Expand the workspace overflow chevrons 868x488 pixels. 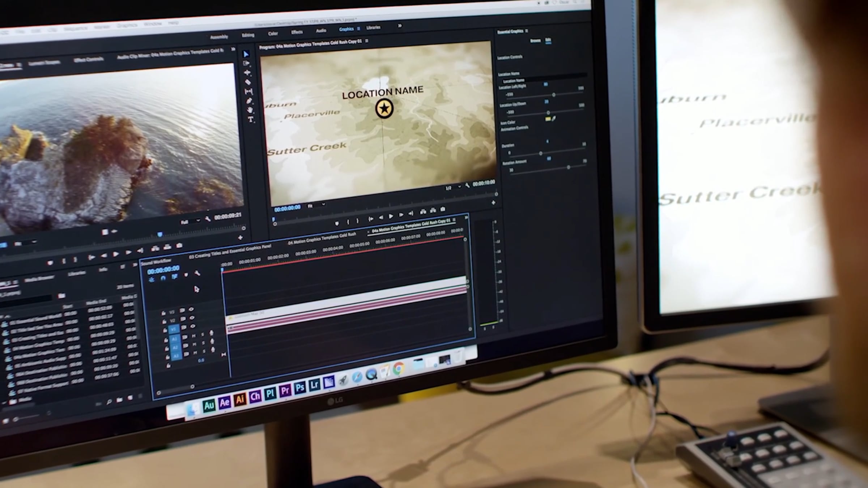(400, 26)
